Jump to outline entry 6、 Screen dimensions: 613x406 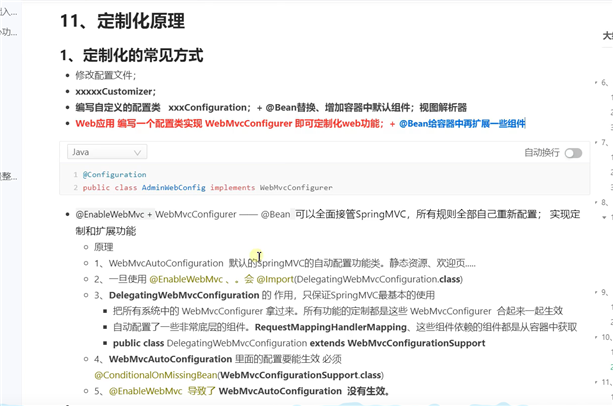tap(605, 82)
